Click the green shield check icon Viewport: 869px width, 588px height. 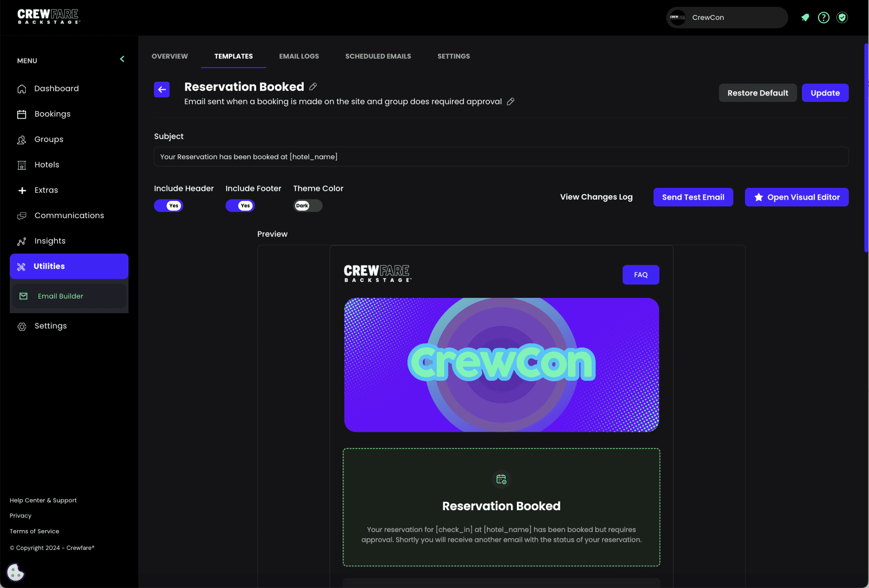(x=842, y=18)
